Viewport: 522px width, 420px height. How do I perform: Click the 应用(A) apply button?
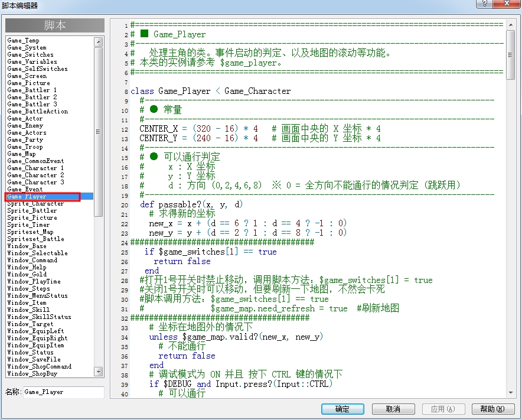443,409
